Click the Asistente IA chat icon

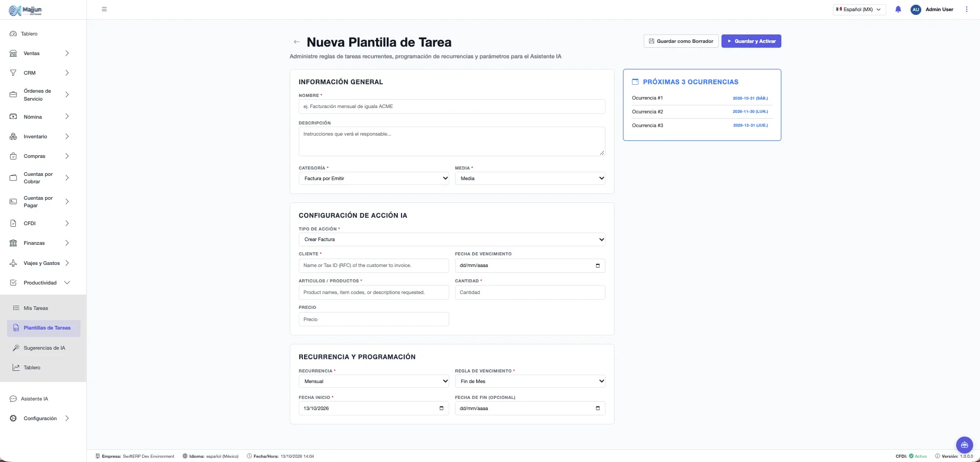pyautogui.click(x=13, y=399)
